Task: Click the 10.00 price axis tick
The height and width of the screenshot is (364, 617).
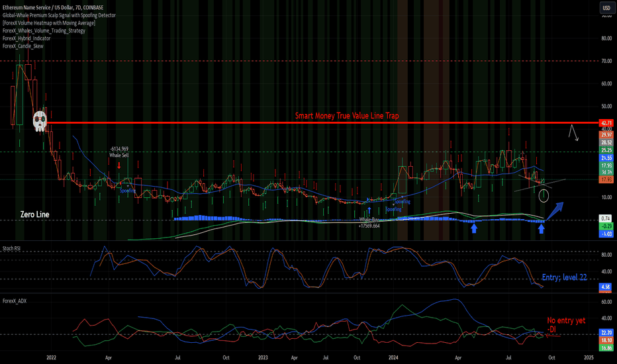Action: [606, 197]
